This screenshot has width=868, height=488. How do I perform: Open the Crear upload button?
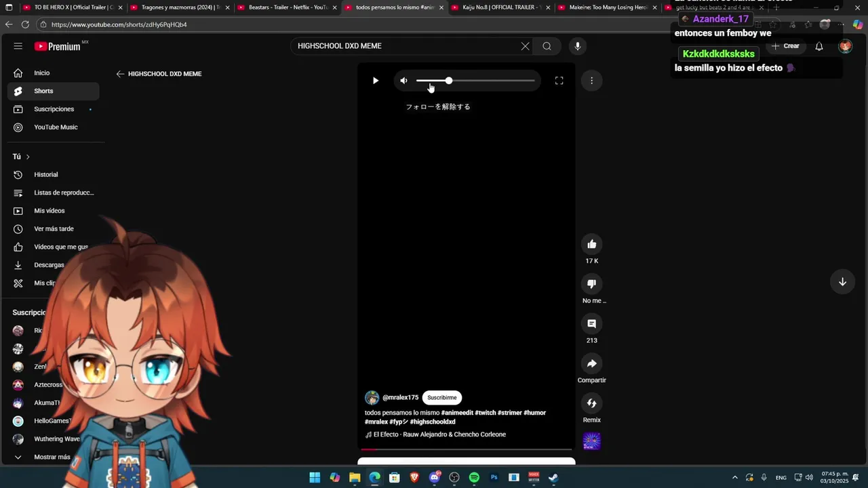pos(785,46)
